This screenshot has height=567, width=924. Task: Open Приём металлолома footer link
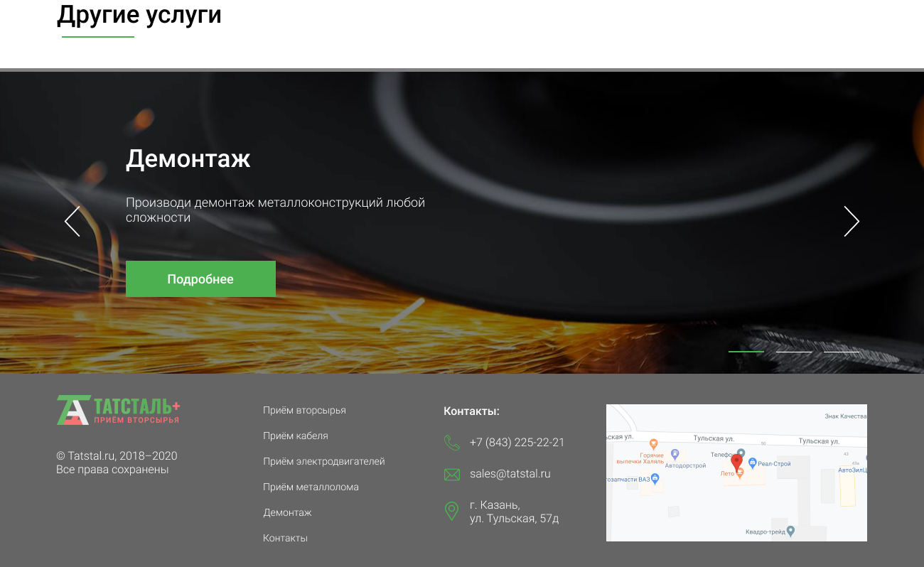pyautogui.click(x=311, y=487)
